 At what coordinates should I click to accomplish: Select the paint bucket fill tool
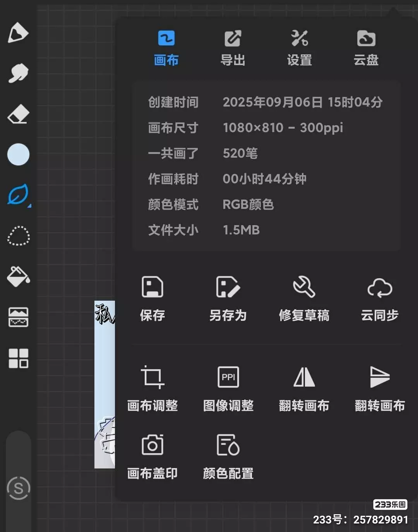click(x=18, y=277)
